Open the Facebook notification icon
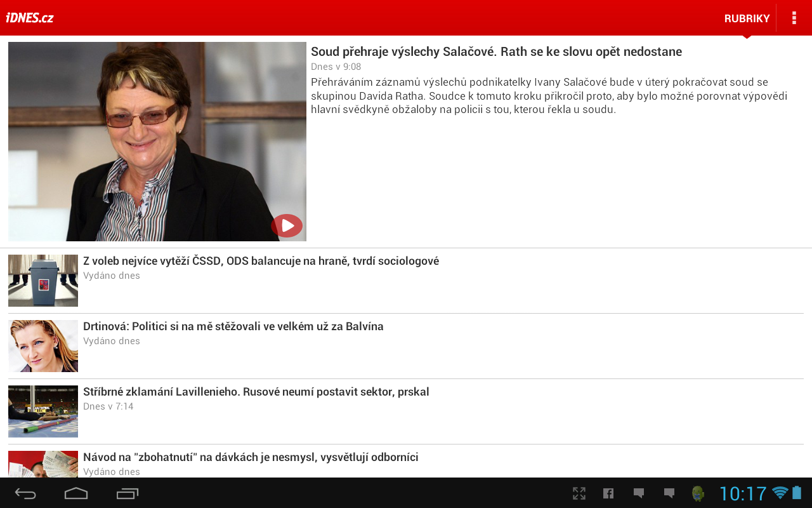The height and width of the screenshot is (508, 812). pyautogui.click(x=608, y=493)
